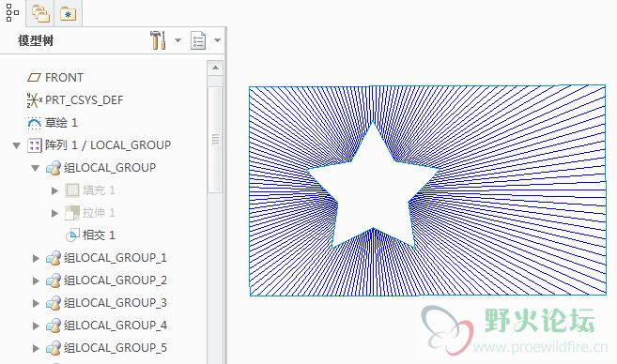Collapse the 组LOCAL_GROUP node
This screenshot has height=364, width=617.
point(36,168)
